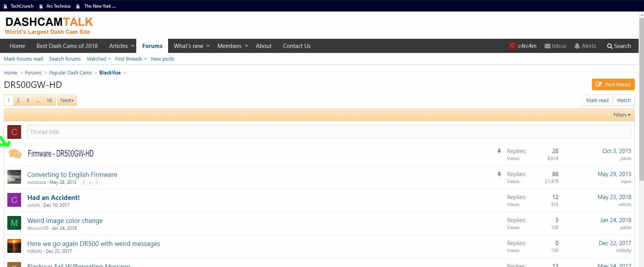Screen dimensions: 644x267
Task: Click Mark forums read
Action: [23, 59]
